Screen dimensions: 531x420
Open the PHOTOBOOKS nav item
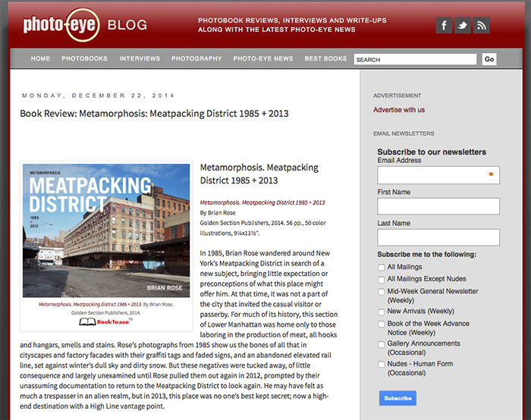pos(85,58)
